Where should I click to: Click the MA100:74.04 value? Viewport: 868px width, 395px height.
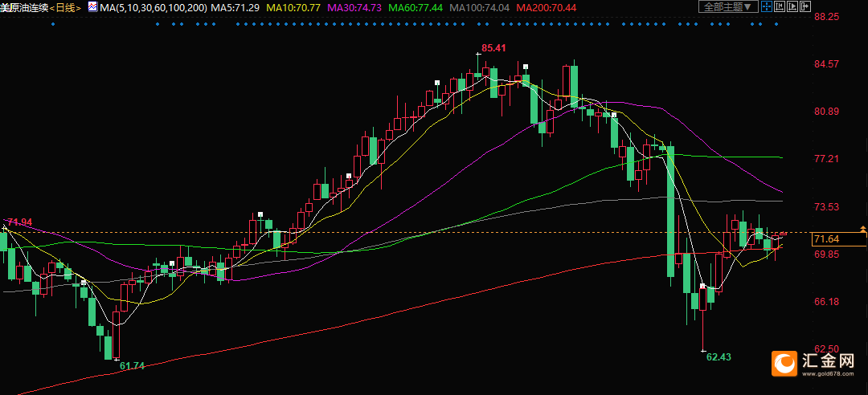[x=479, y=7]
